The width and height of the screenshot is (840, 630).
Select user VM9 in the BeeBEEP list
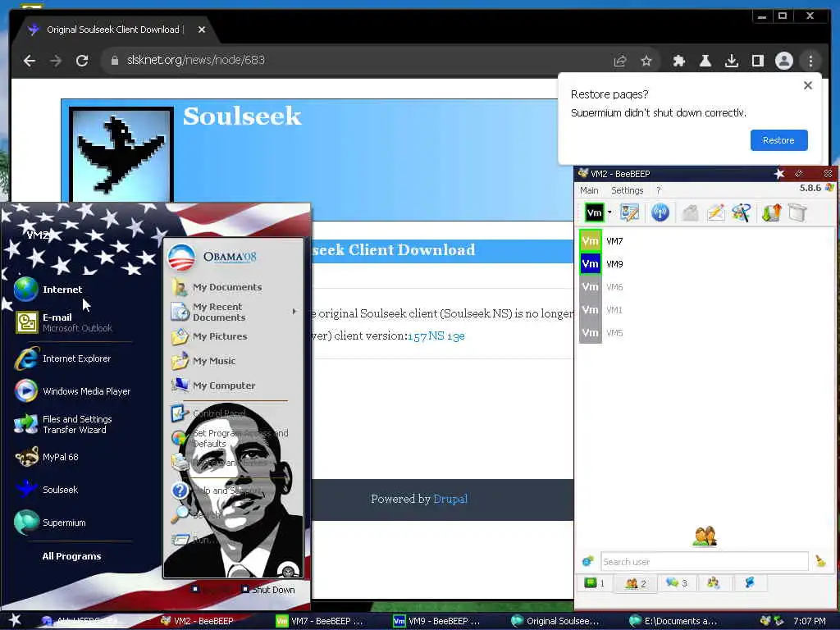tap(705, 264)
